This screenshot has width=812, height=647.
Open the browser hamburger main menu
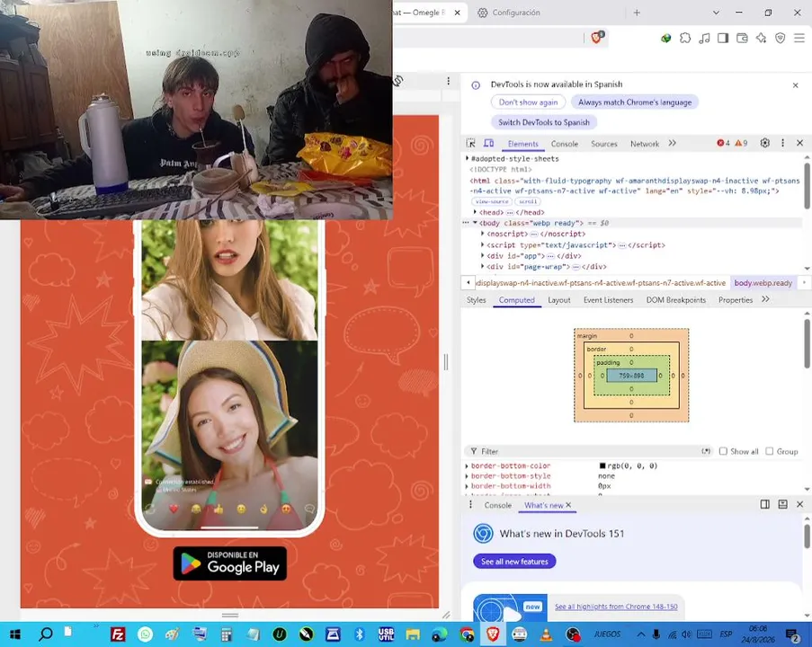point(799,38)
